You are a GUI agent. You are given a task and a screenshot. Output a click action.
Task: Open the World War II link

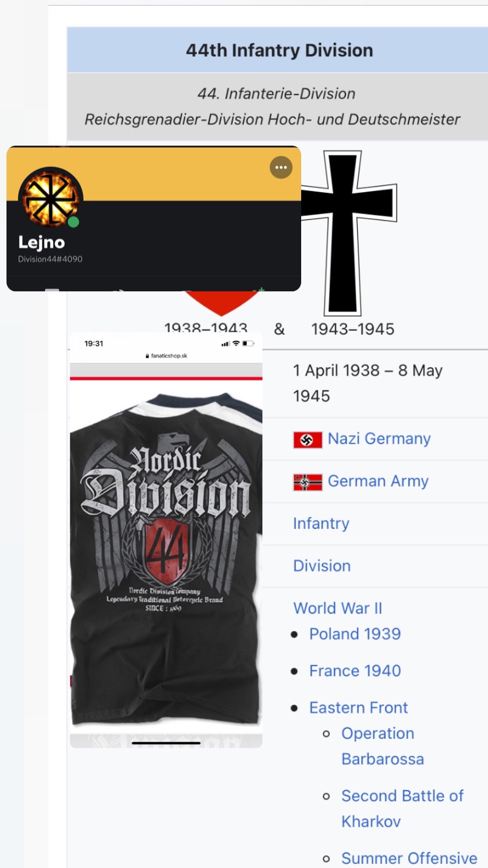click(x=338, y=608)
